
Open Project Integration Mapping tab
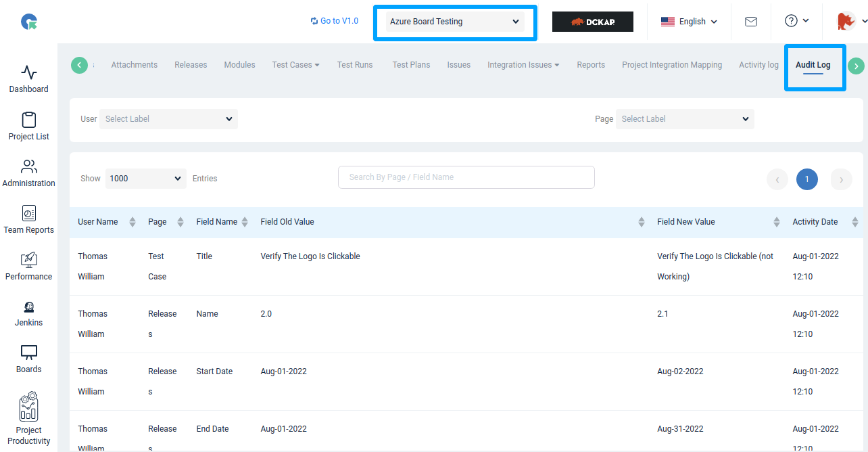[672, 65]
